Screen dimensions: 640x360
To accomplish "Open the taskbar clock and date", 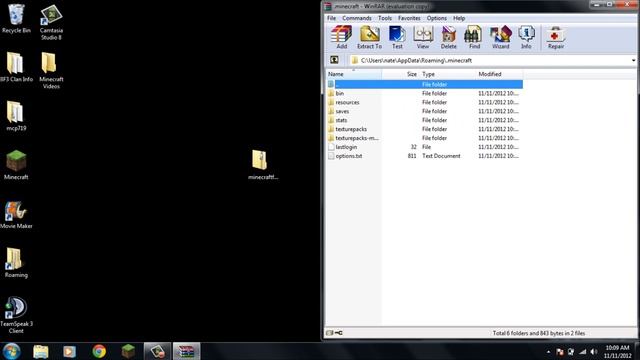I will click(x=617, y=352).
